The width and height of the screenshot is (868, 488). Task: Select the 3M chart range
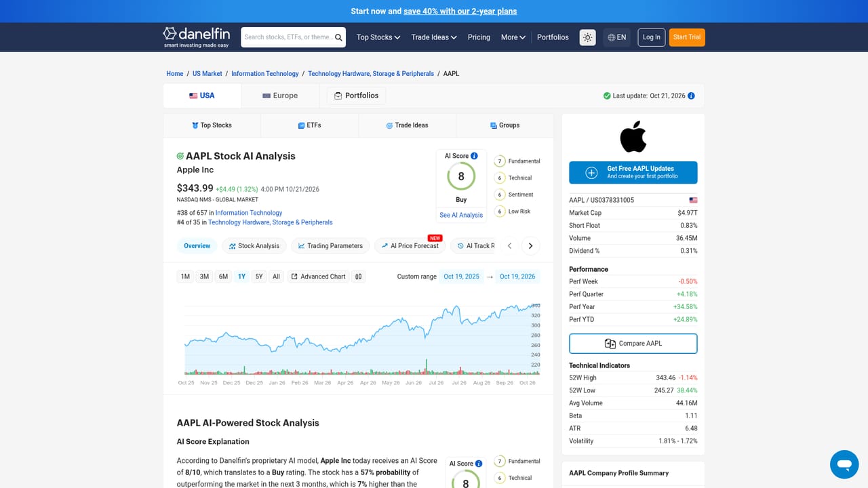(204, 277)
